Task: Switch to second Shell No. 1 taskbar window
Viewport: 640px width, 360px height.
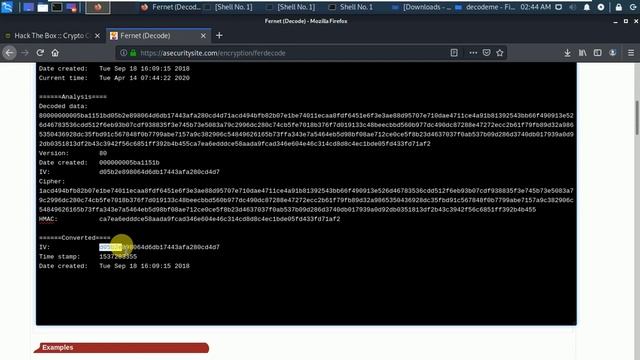Action: point(291,7)
